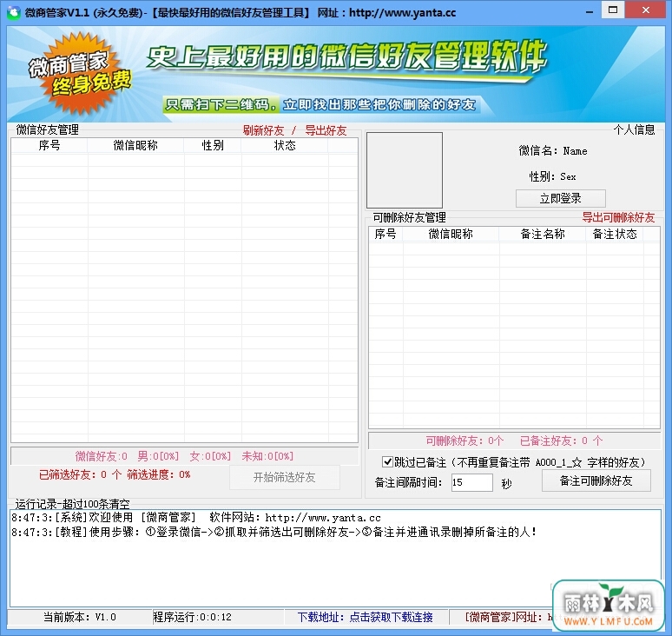Click 已备注好友: 0 个 counter
The width and height of the screenshot is (672, 636).
pyautogui.click(x=561, y=441)
